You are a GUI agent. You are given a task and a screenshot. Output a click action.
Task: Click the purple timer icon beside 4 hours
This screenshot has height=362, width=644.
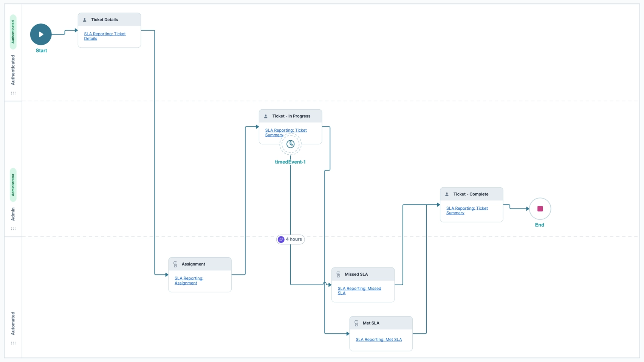(x=281, y=239)
